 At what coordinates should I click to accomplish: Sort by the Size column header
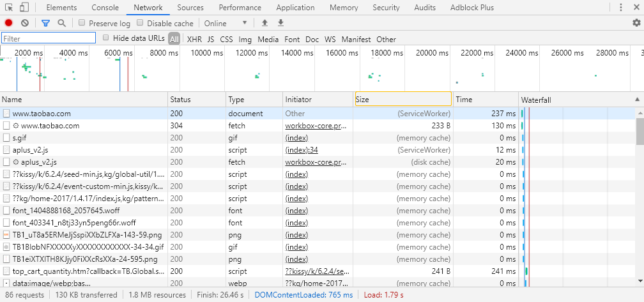[x=403, y=99]
